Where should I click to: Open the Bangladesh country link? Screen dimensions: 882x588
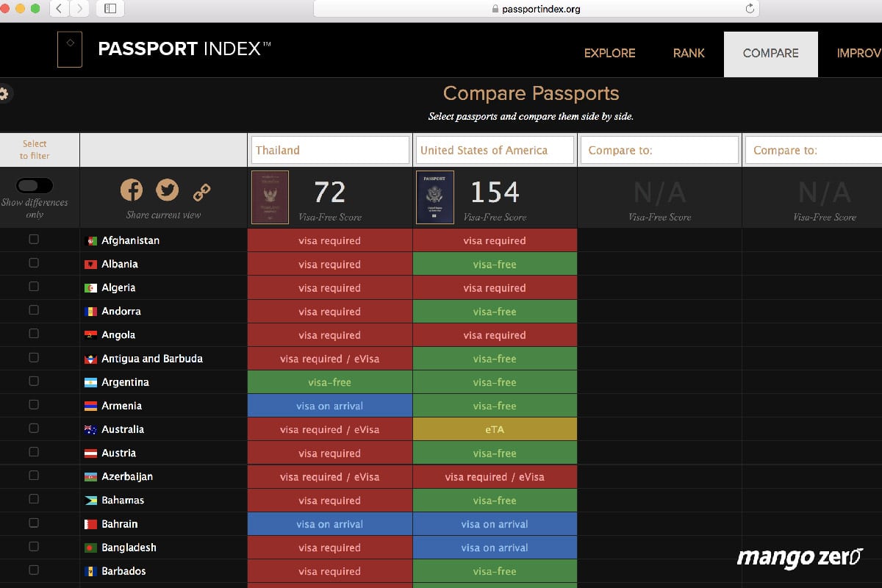pyautogui.click(x=129, y=548)
